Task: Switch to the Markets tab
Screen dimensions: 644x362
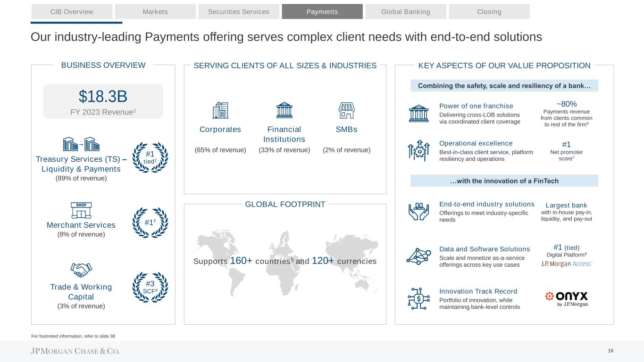Action: [155, 11]
